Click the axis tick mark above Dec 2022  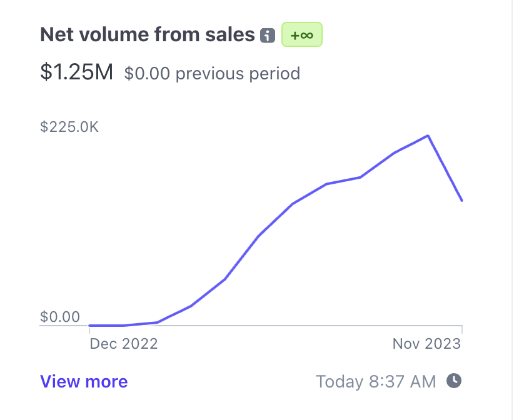[x=89, y=329]
